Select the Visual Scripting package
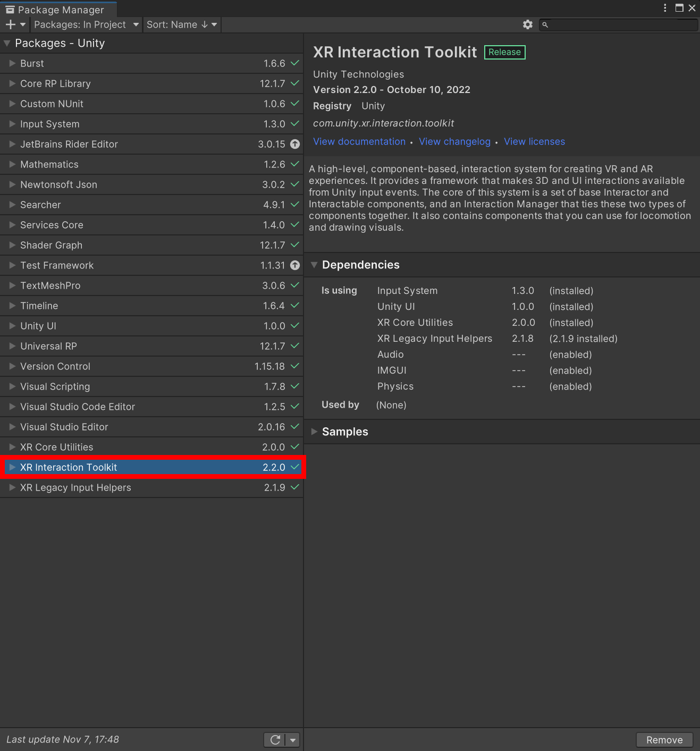Viewport: 700px width, 751px height. click(151, 386)
